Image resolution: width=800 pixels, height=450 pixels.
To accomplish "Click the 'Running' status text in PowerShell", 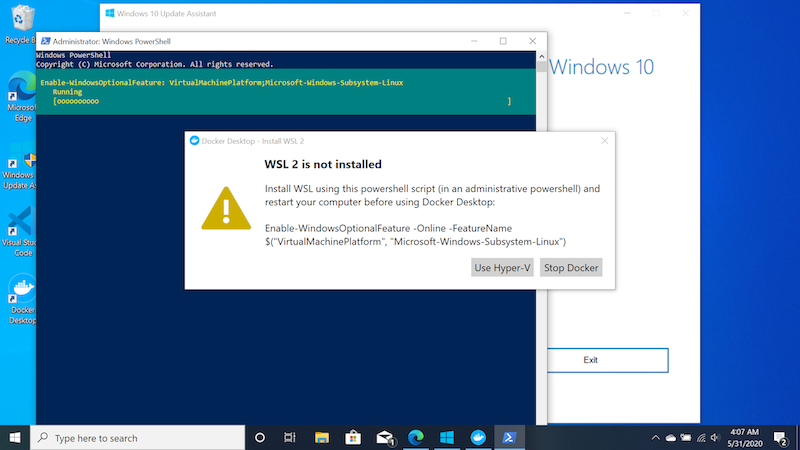I will pyautogui.click(x=67, y=92).
